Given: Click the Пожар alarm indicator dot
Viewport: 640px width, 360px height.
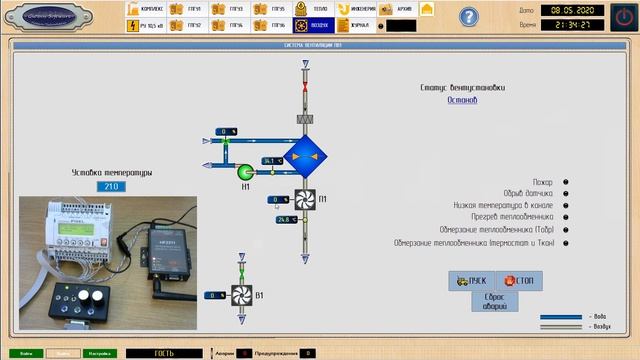Looking at the screenshot, I should point(566,182).
